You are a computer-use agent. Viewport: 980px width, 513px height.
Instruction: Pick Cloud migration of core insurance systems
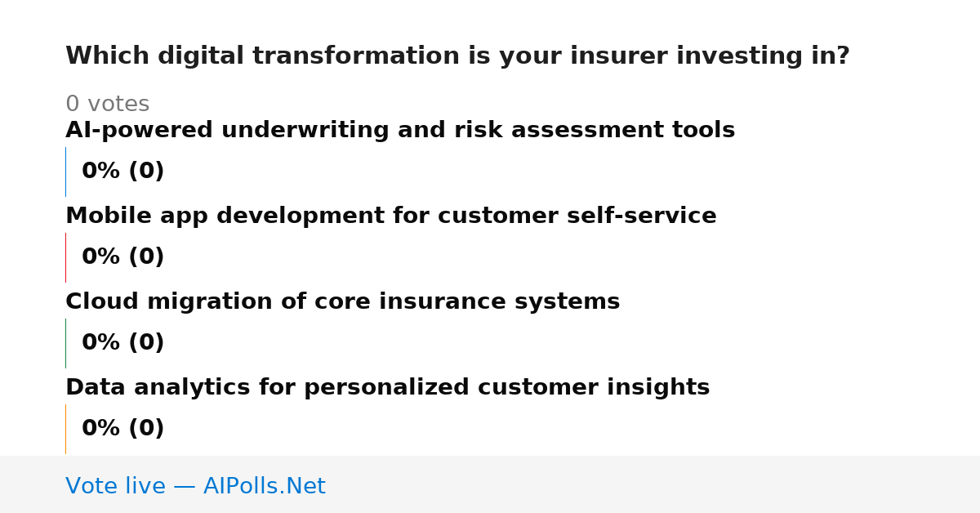(343, 302)
